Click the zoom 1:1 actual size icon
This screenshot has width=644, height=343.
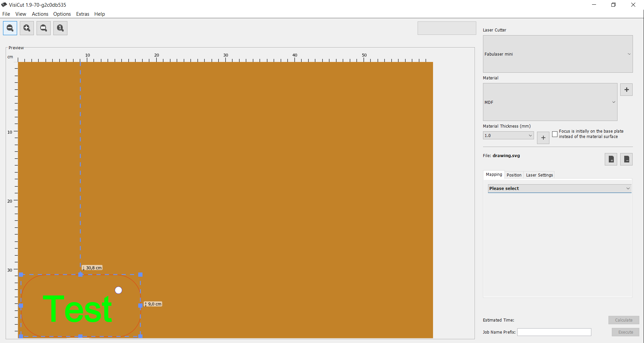coord(60,28)
